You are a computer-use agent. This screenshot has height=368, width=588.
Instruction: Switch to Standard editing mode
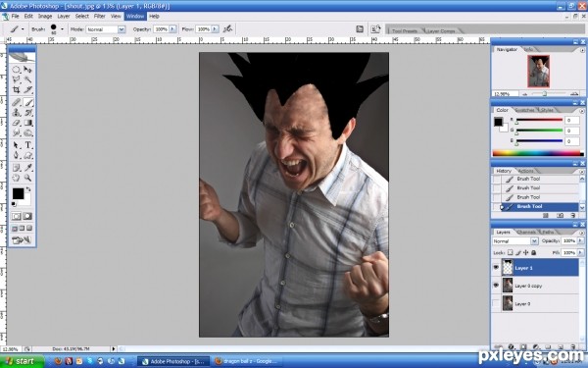tap(16, 216)
